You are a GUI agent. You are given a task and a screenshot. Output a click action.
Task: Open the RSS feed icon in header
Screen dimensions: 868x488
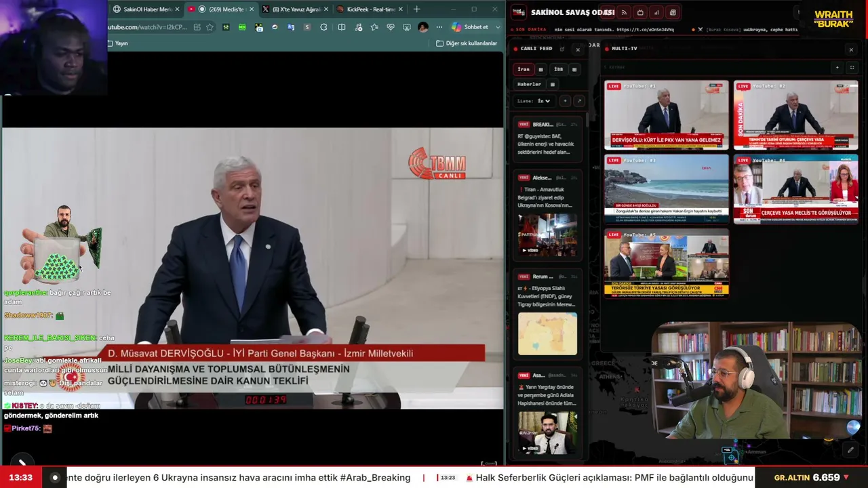pyautogui.click(x=624, y=12)
